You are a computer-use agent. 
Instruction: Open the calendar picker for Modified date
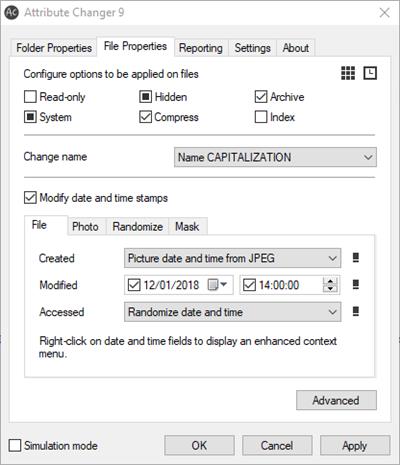pos(217,285)
